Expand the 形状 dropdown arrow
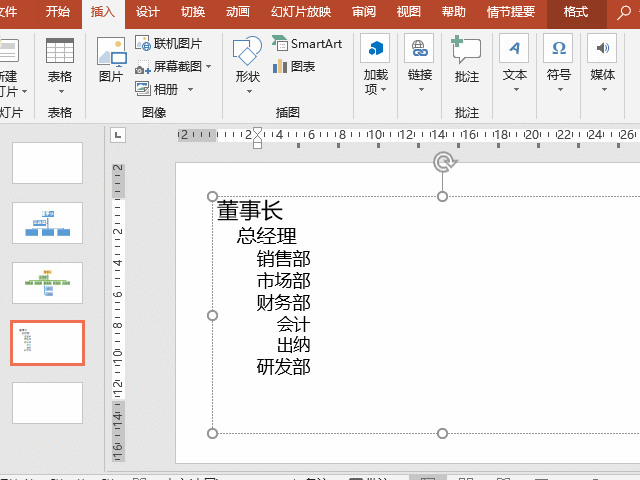This screenshot has height=480, width=640. [x=249, y=92]
